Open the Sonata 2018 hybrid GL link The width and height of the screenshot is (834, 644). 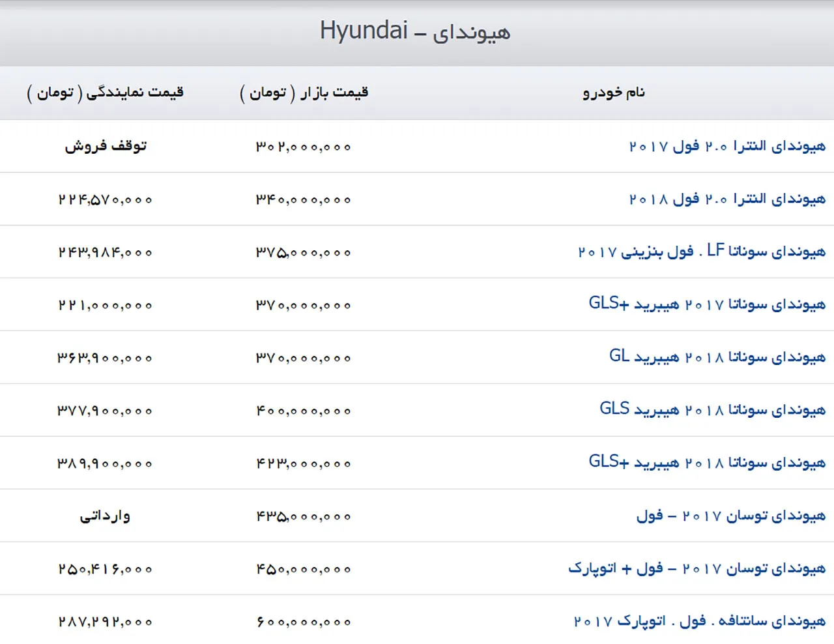coord(717,357)
